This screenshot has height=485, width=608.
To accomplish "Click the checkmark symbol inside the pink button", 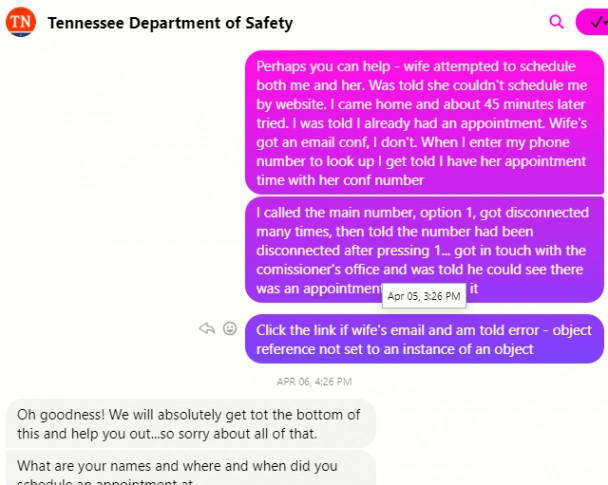I will tap(596, 22).
